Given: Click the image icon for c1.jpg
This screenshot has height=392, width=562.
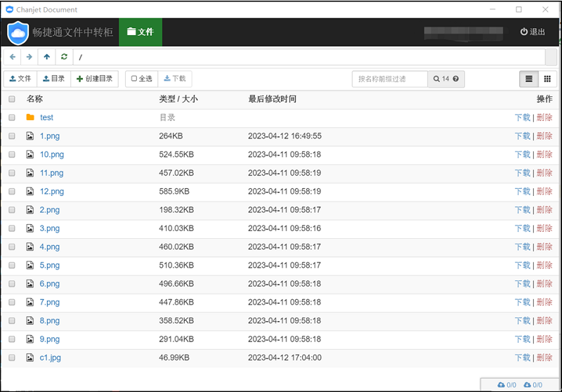Looking at the screenshot, I should pyautogui.click(x=30, y=358).
